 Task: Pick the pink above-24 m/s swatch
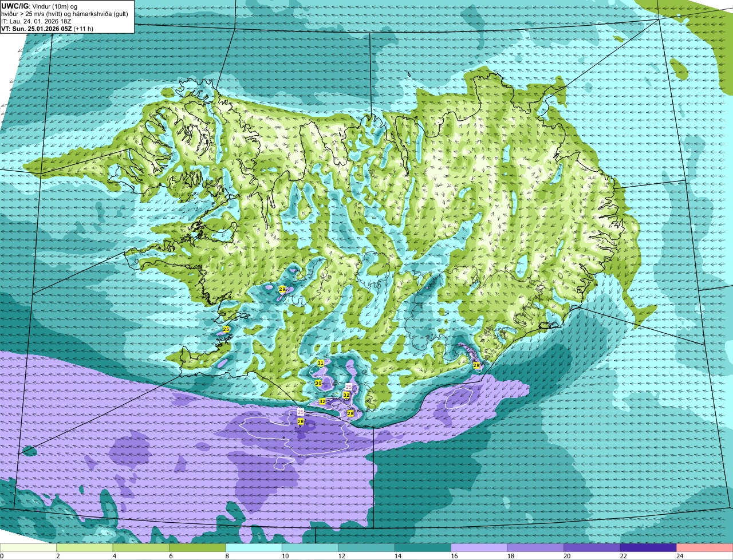pos(705,548)
